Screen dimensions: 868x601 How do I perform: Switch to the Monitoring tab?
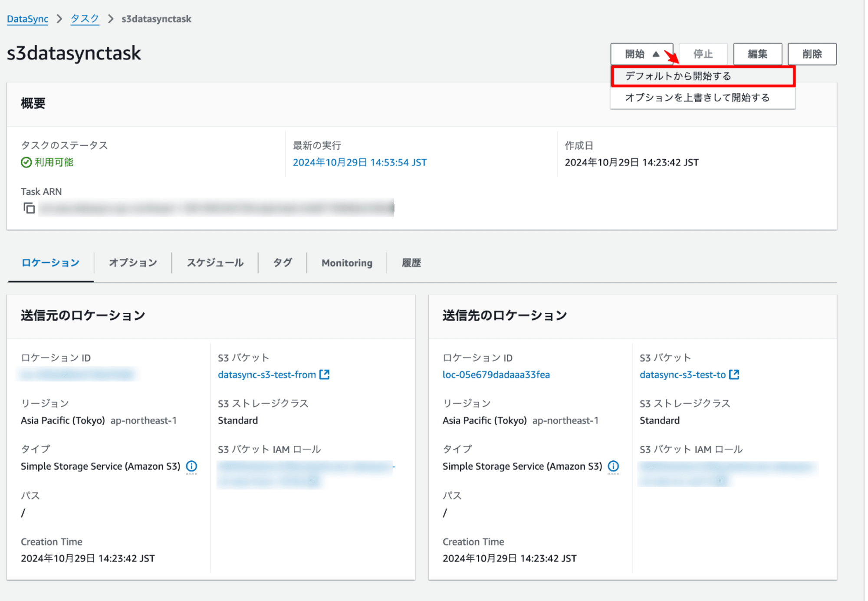[347, 263]
